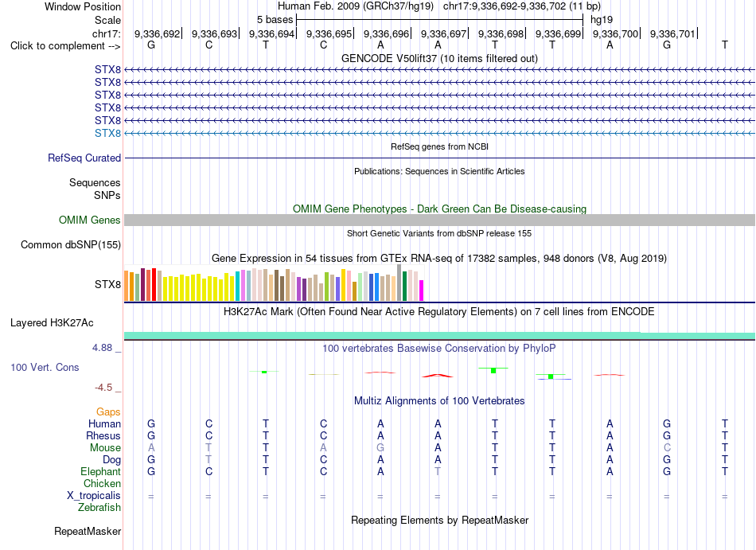Click the faded G base in Mouse row
Screen dimensions: 756x550
coord(380,448)
